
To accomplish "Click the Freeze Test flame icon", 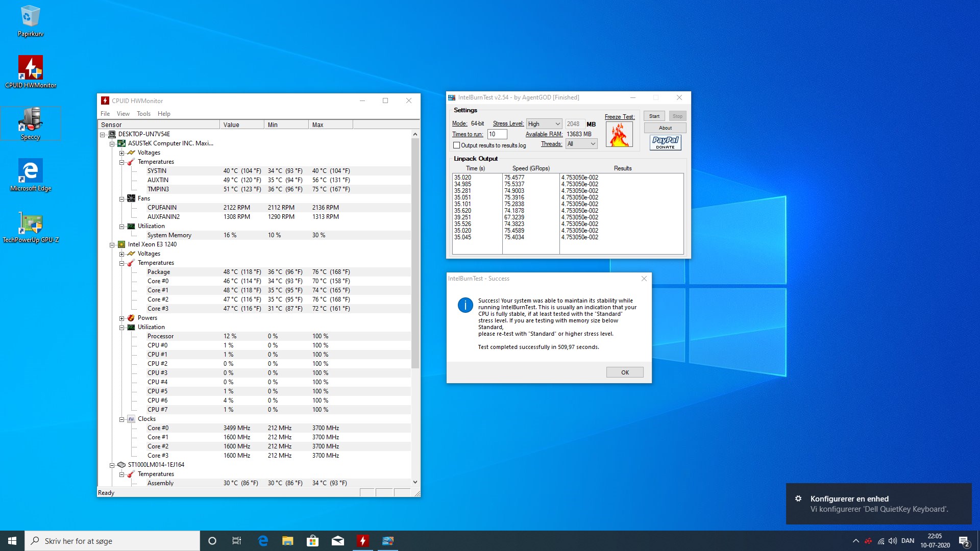I will pyautogui.click(x=619, y=135).
